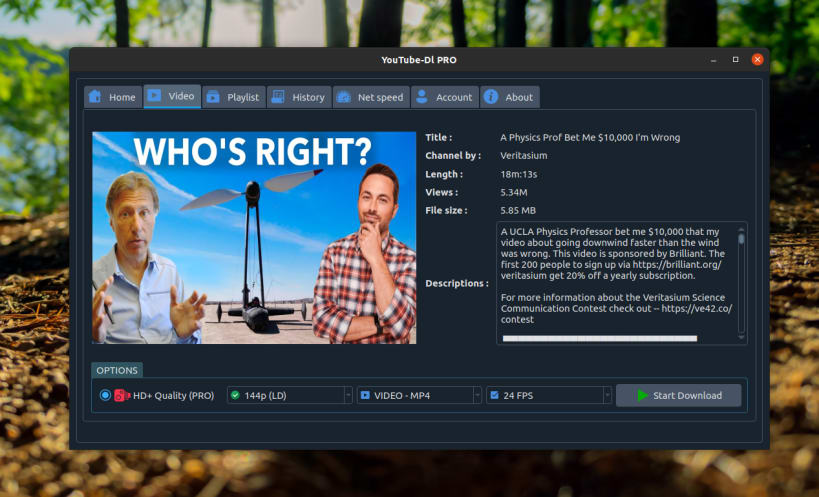
Task: Click the OPTIONS section label
Action: coord(117,370)
